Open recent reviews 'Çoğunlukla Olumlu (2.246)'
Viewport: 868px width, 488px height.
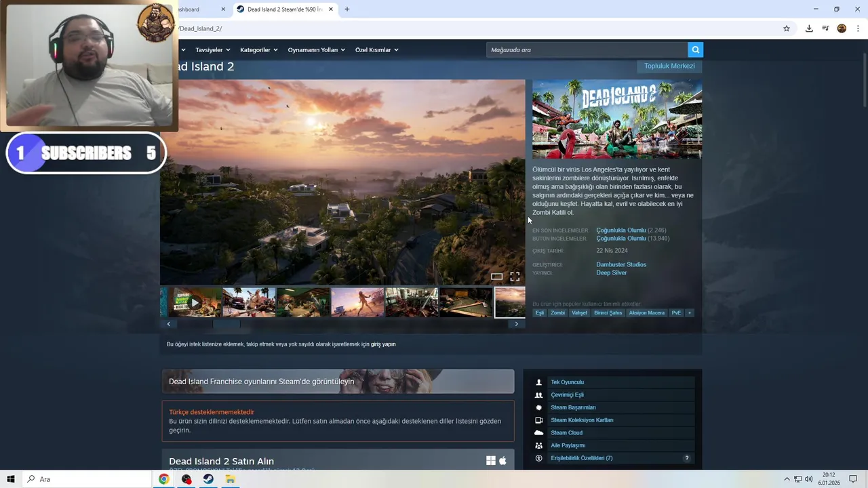631,230
